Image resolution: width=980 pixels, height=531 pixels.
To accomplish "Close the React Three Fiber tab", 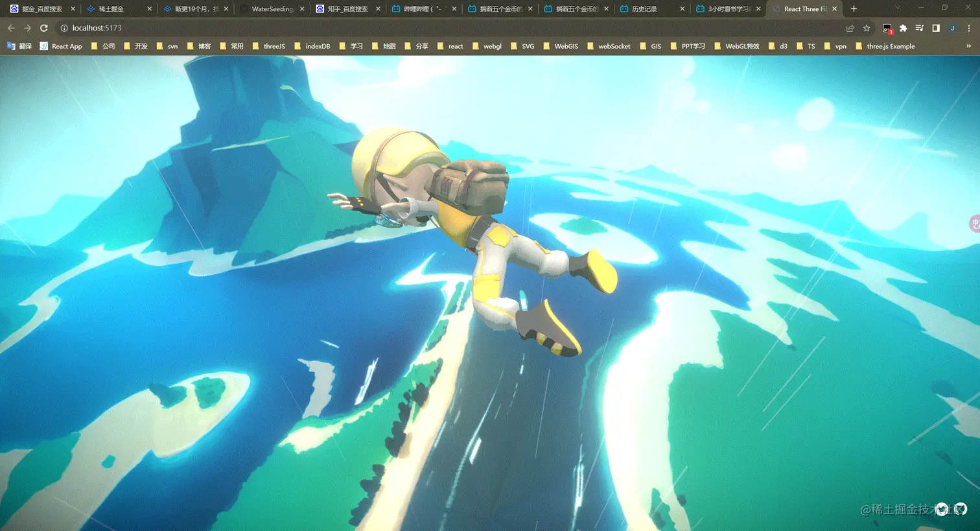I will click(x=834, y=9).
